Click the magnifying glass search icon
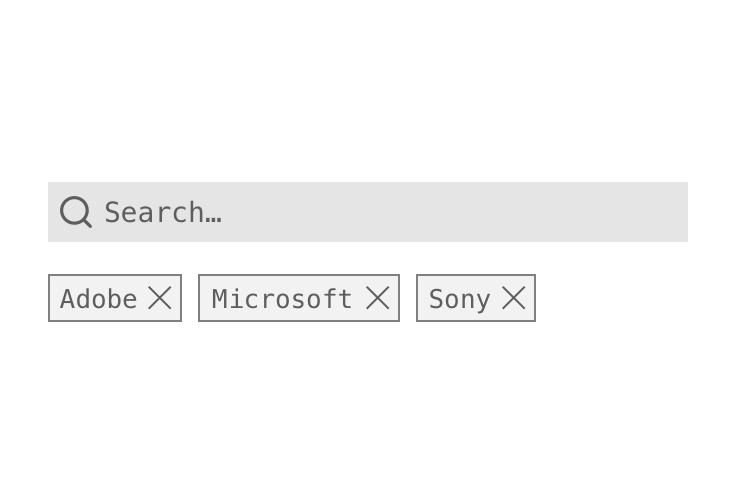 [76, 212]
